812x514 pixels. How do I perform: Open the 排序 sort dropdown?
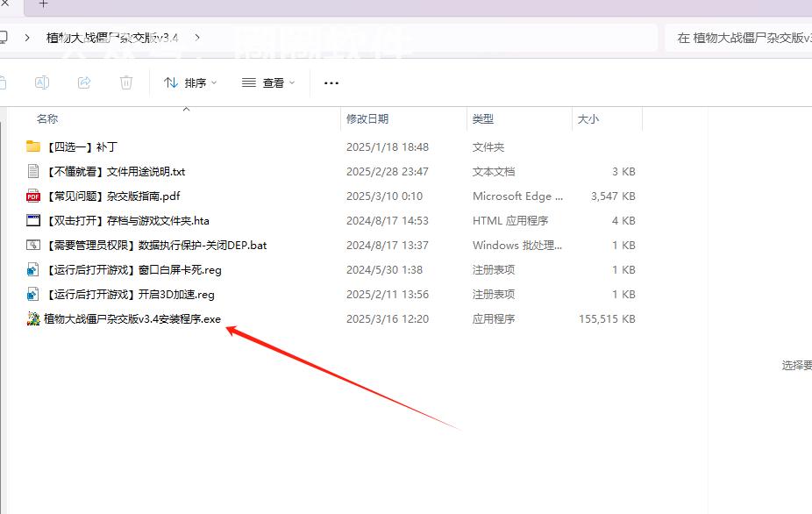click(x=190, y=83)
